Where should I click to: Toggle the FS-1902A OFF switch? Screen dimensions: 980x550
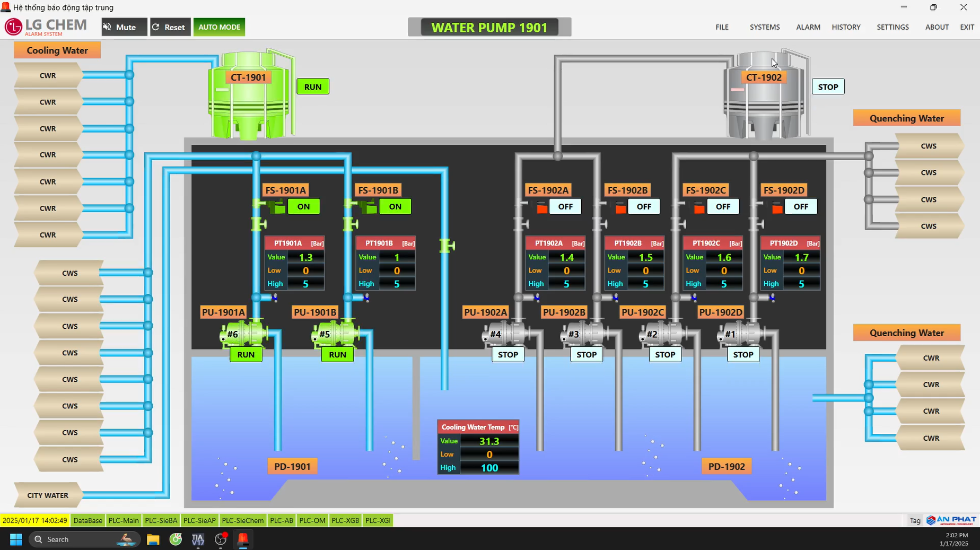[x=565, y=207]
